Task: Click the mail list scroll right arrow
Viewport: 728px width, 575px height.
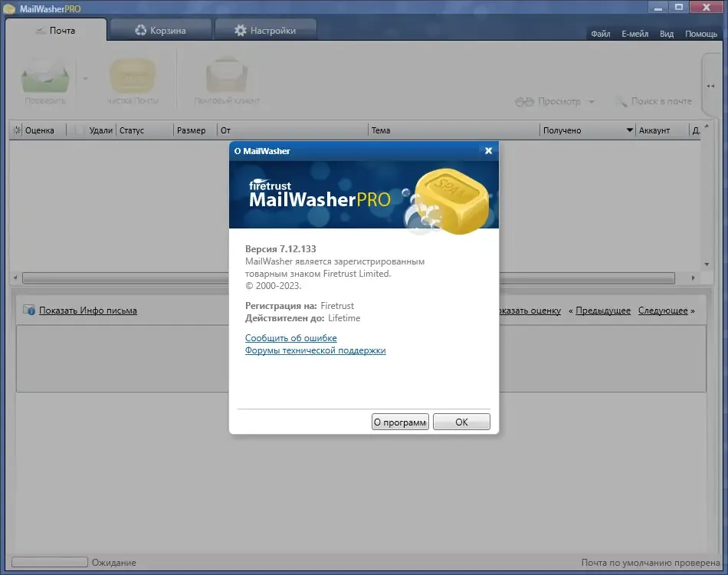Action: click(x=693, y=278)
